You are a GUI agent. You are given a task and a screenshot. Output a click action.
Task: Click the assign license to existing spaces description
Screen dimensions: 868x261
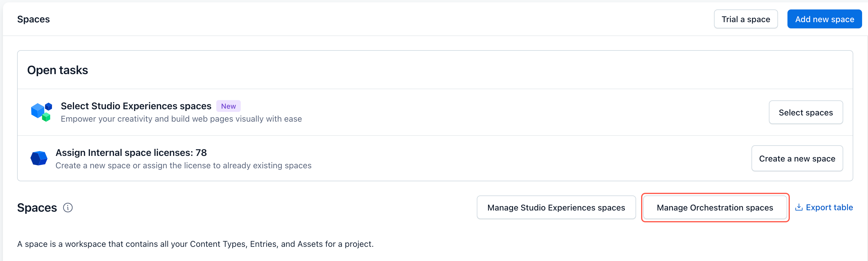tap(183, 166)
